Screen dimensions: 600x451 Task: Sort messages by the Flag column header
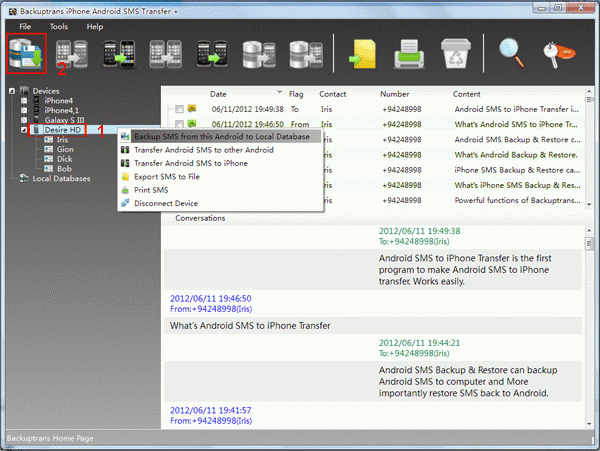[296, 94]
